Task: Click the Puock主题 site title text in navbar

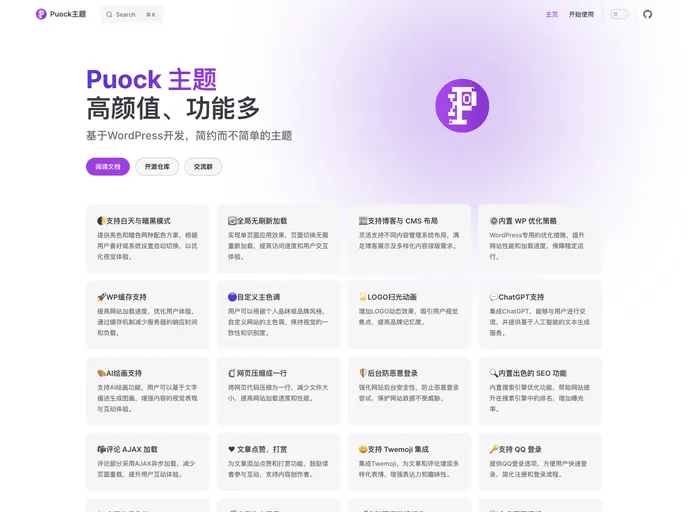Action: [68, 14]
